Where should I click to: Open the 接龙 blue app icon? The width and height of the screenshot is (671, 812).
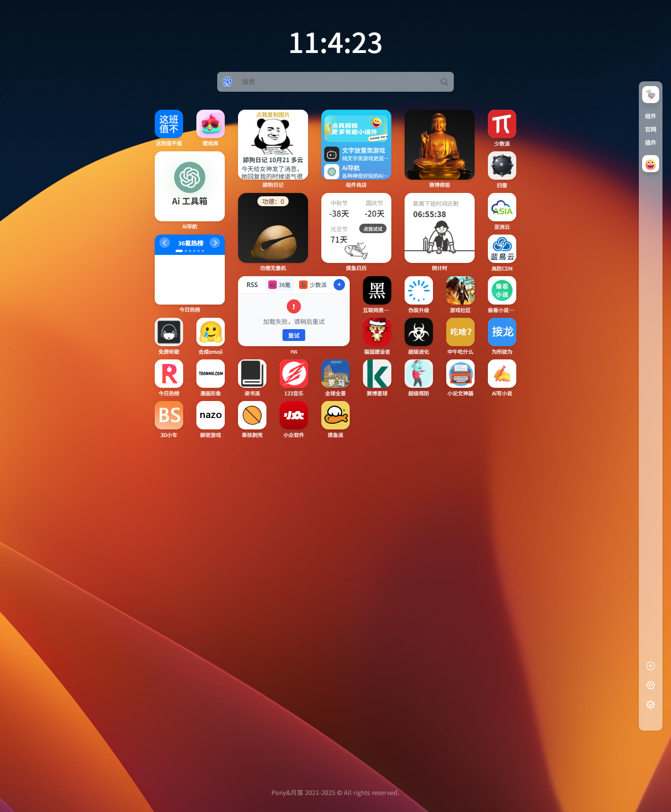click(x=502, y=332)
